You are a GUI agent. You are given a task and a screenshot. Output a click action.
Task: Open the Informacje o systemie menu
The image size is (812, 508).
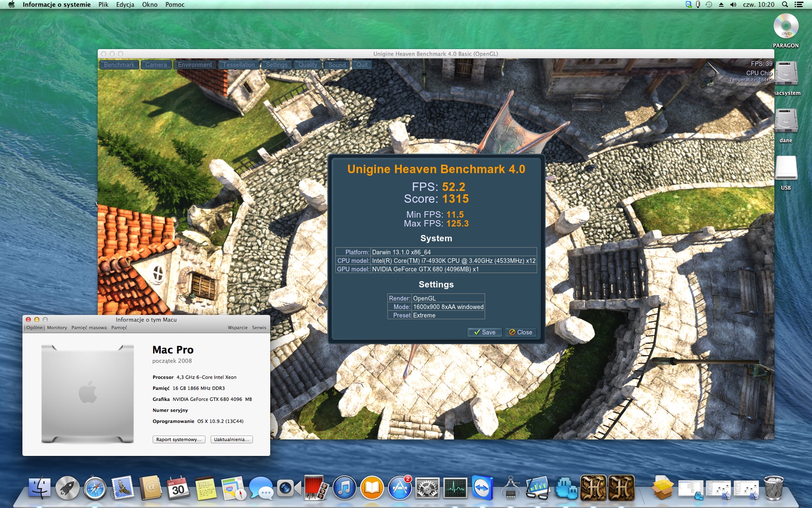point(57,5)
